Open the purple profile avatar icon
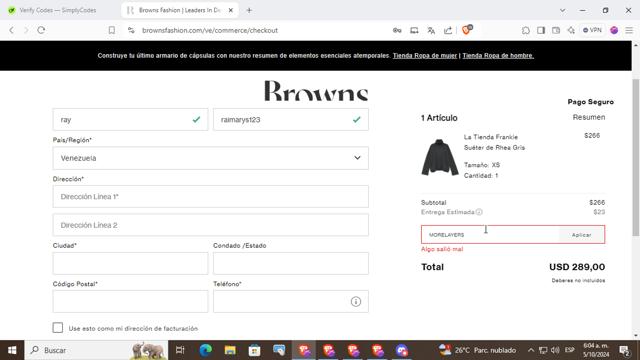 click(614, 30)
